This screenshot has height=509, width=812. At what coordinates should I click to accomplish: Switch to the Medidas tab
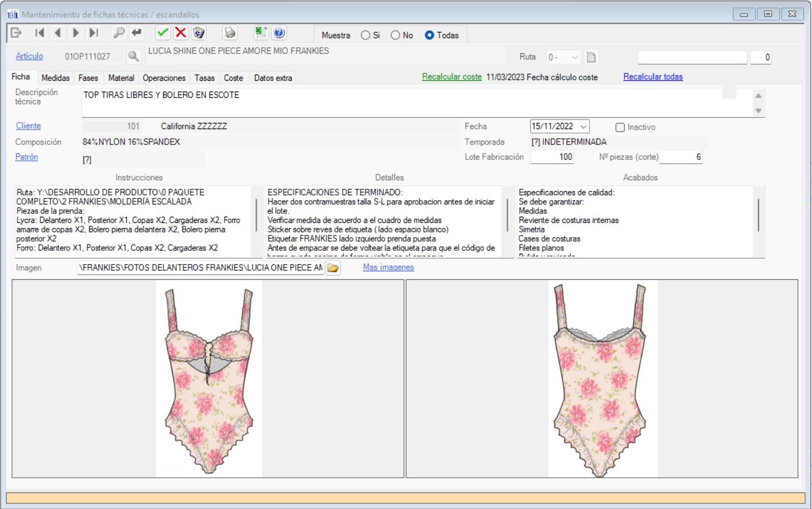click(x=55, y=78)
